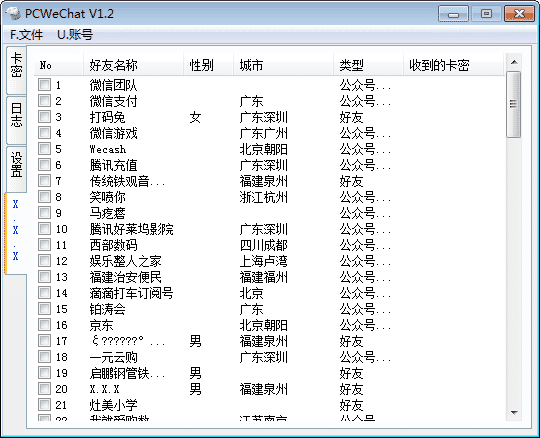Toggle checkbox of row 20 X.X.X

[x=44, y=388]
